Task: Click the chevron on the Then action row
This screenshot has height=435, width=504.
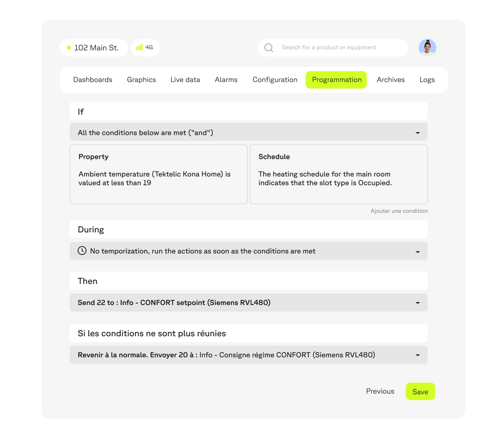Action: [x=418, y=302]
